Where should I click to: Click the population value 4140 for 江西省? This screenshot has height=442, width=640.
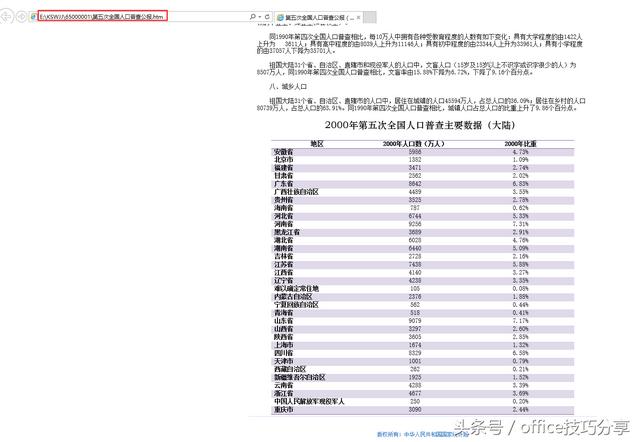(415, 273)
